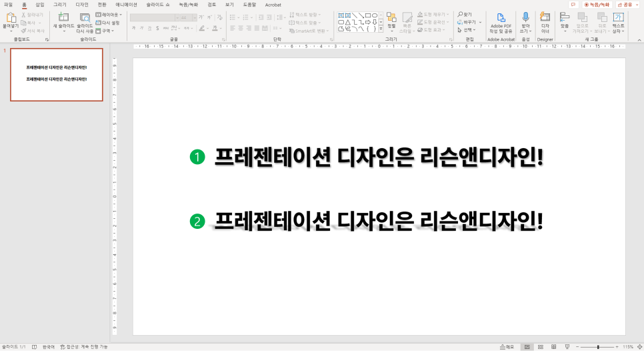
Task: Collapse the ribbon with the chevron
Action: pyautogui.click(x=639, y=40)
